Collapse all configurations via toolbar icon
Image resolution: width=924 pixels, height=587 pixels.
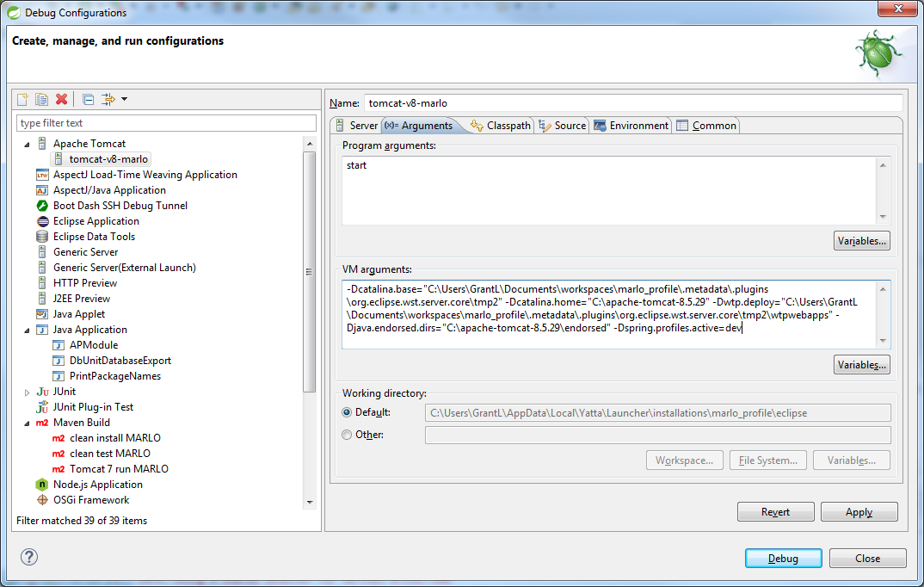[x=89, y=100]
